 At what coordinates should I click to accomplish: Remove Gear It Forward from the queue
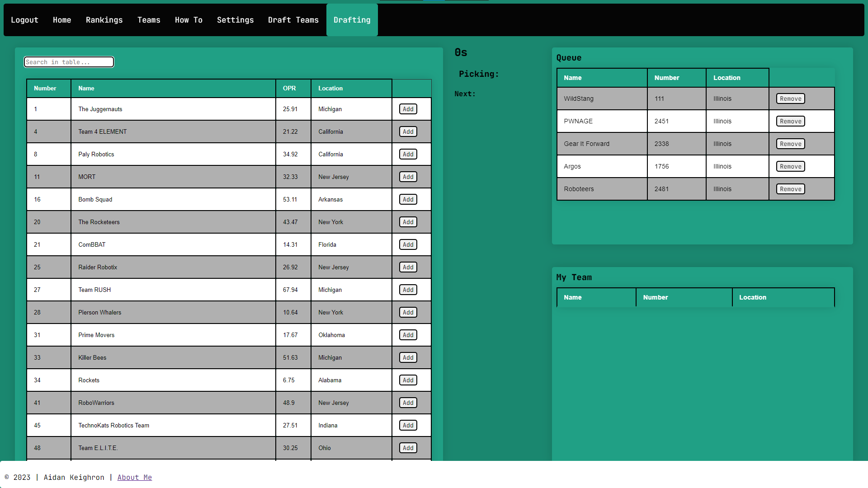(790, 144)
